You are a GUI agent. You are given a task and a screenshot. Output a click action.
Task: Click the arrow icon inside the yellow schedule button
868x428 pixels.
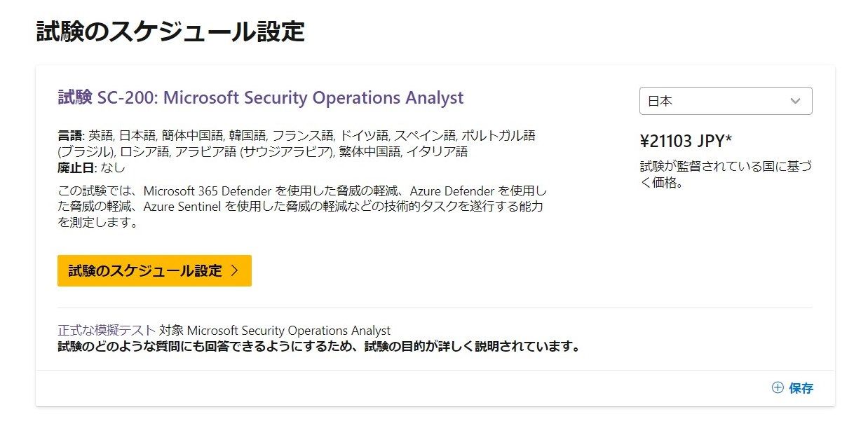(x=235, y=271)
